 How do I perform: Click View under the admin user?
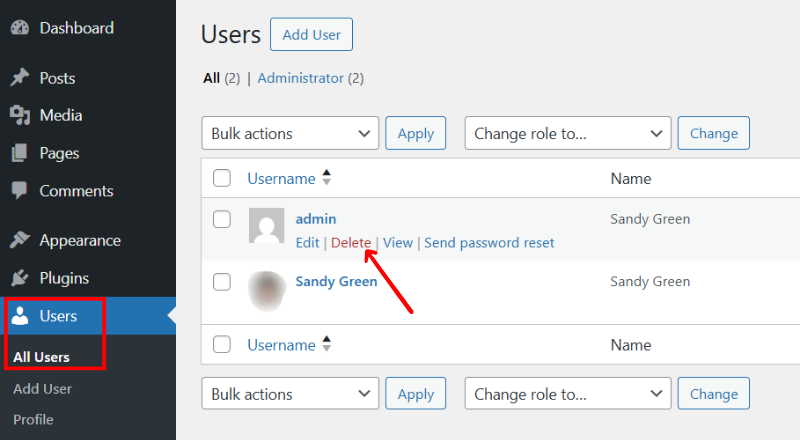click(x=398, y=242)
